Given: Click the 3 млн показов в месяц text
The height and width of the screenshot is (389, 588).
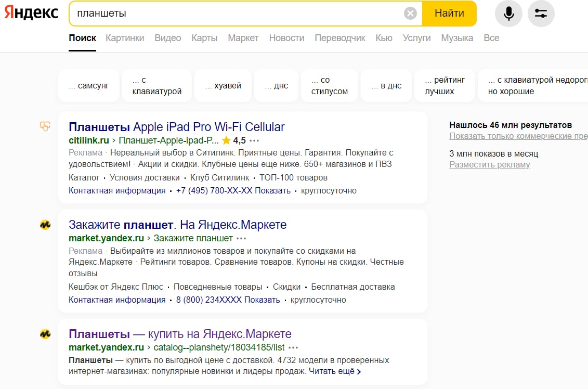Looking at the screenshot, I should (494, 153).
